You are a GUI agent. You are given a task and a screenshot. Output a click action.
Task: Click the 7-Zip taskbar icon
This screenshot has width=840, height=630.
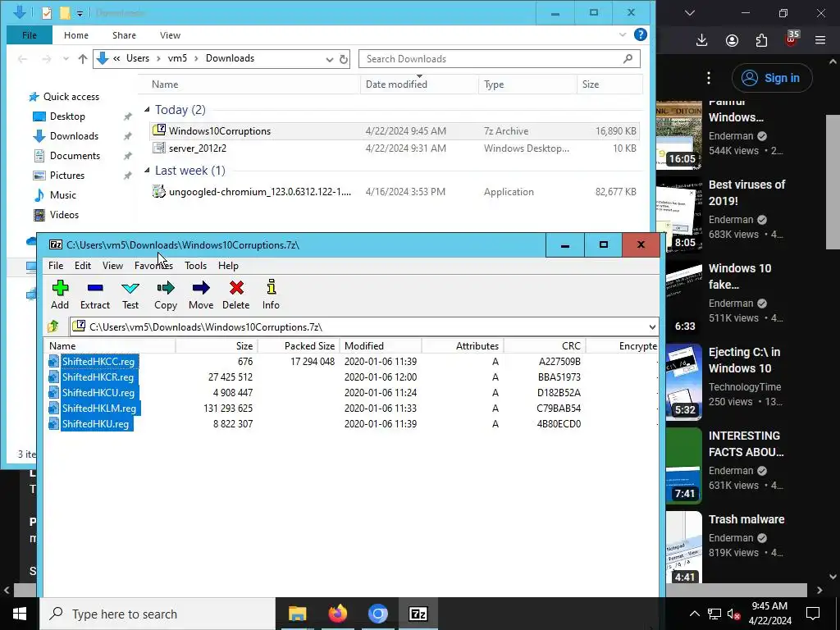pyautogui.click(x=418, y=614)
